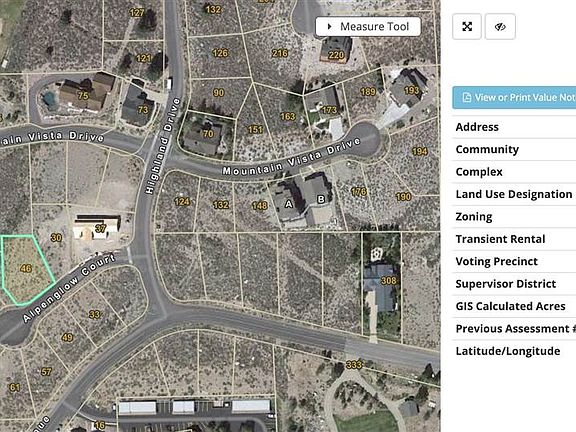Click parcel label 73
This screenshot has height=432, width=576.
pos(143,109)
